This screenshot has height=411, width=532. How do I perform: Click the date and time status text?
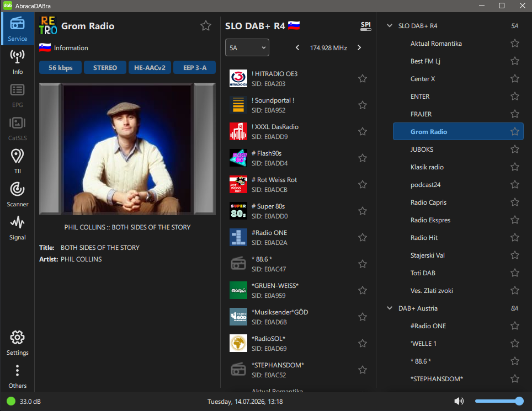click(245, 402)
